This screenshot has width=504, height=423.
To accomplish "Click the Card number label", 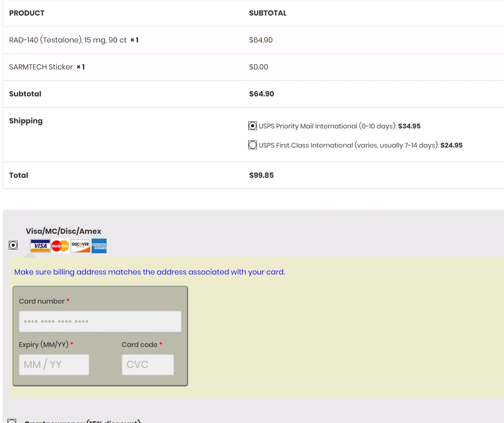I will point(42,301).
